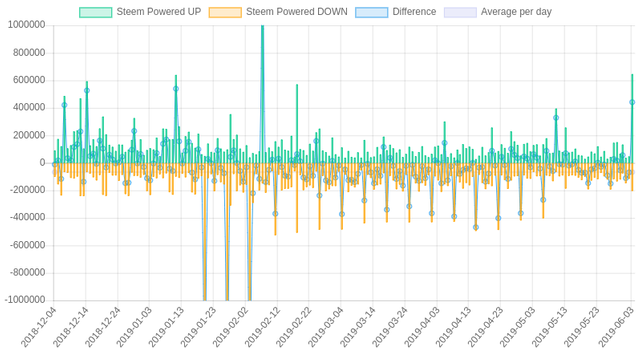
Task: Click the -200000 y-axis label
Action: 27,190
